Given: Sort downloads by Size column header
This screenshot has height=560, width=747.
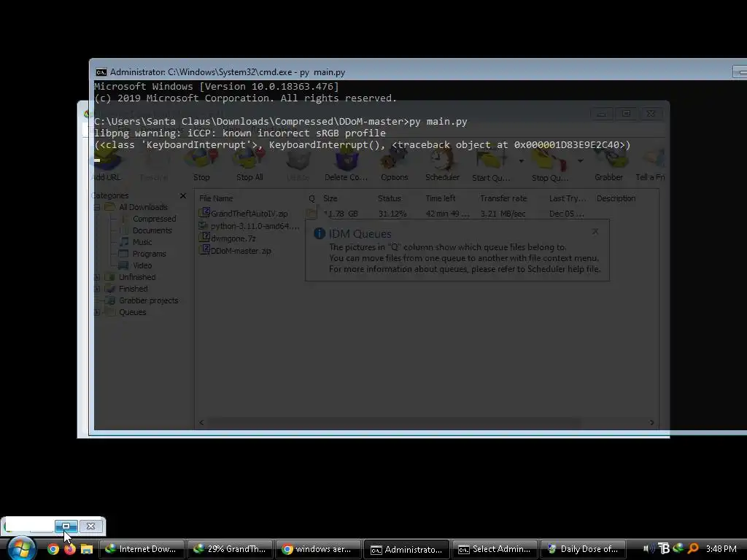Looking at the screenshot, I should 330,198.
